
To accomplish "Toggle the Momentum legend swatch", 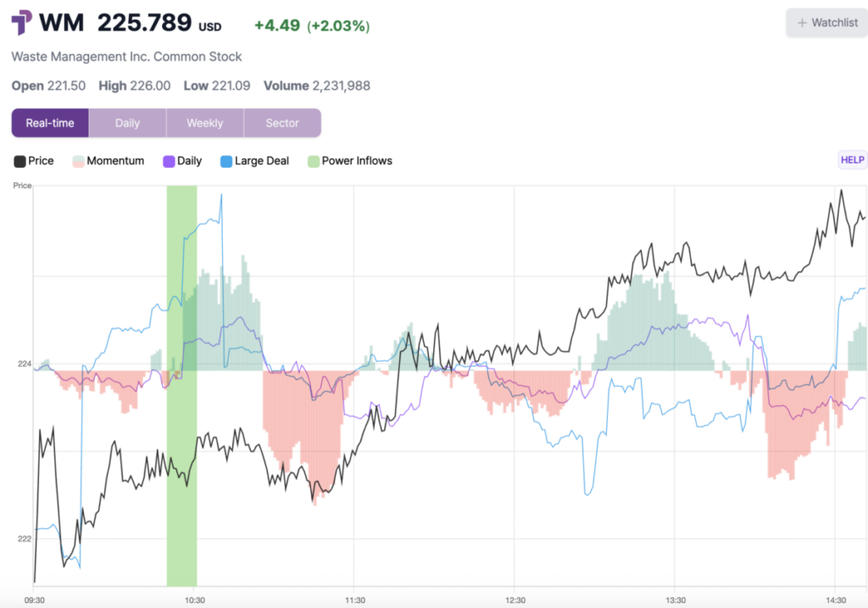I will [x=78, y=160].
